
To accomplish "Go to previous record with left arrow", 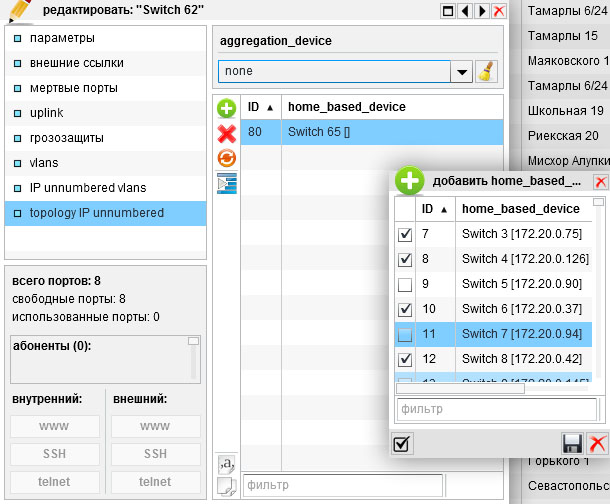I will (465, 11).
